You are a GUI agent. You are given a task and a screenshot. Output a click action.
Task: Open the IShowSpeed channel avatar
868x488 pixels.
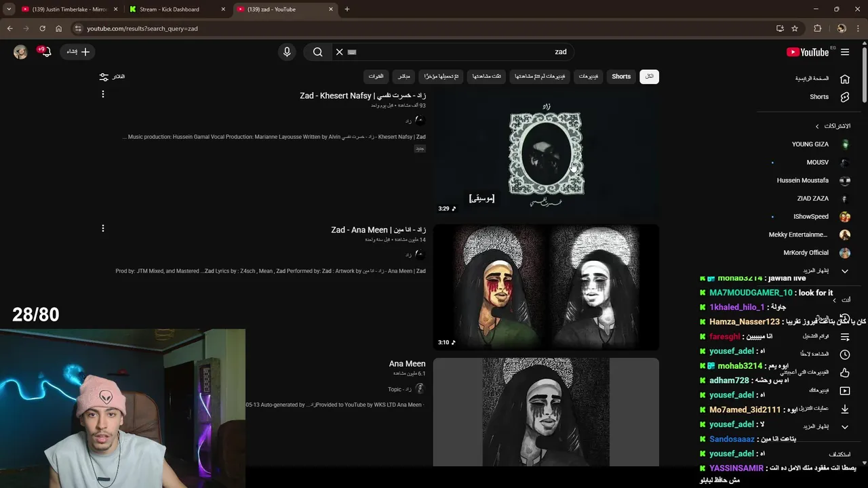[845, 217]
